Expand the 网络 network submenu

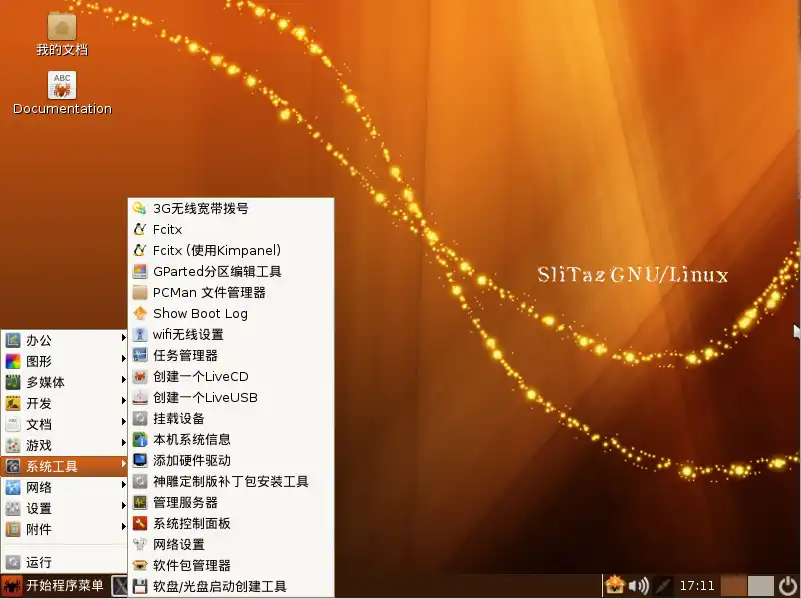tap(64, 487)
